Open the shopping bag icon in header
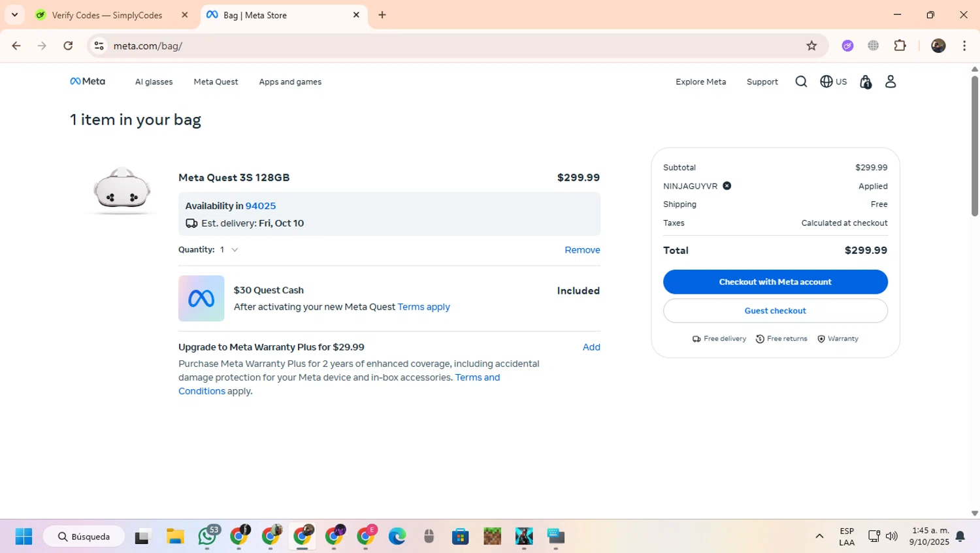The image size is (980, 553). (866, 82)
